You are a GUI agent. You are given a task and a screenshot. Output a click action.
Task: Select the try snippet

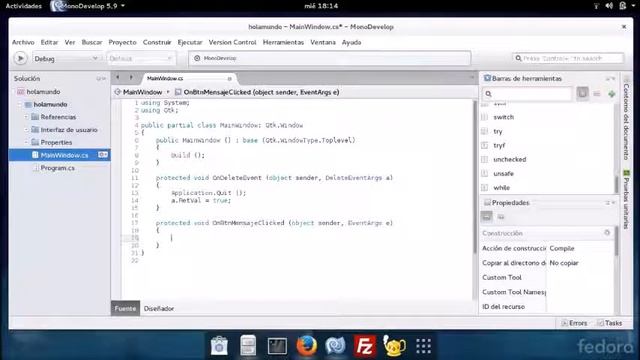point(498,131)
